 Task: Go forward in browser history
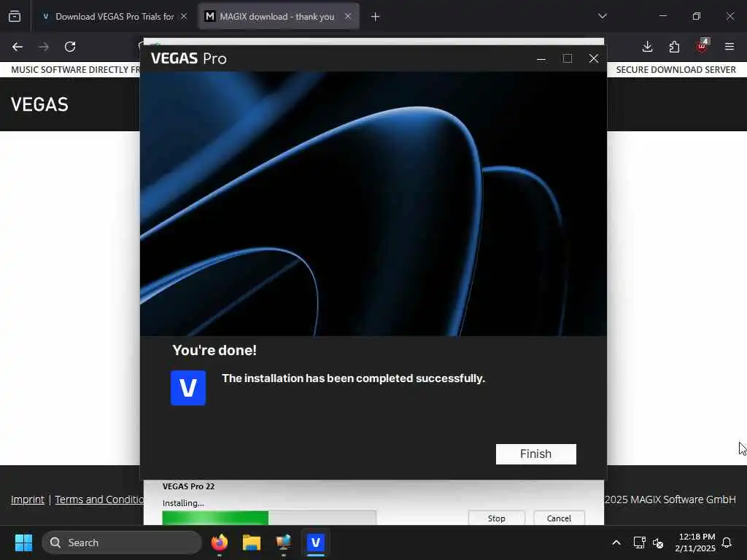44,47
